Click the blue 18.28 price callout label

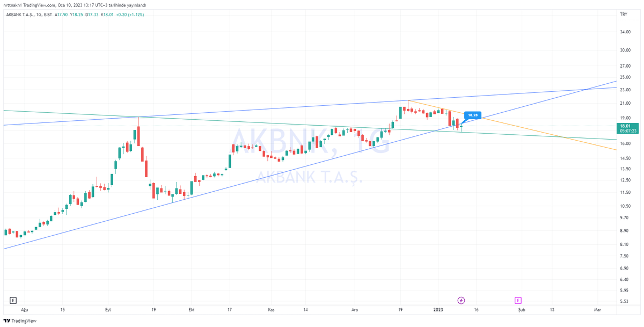(x=473, y=115)
